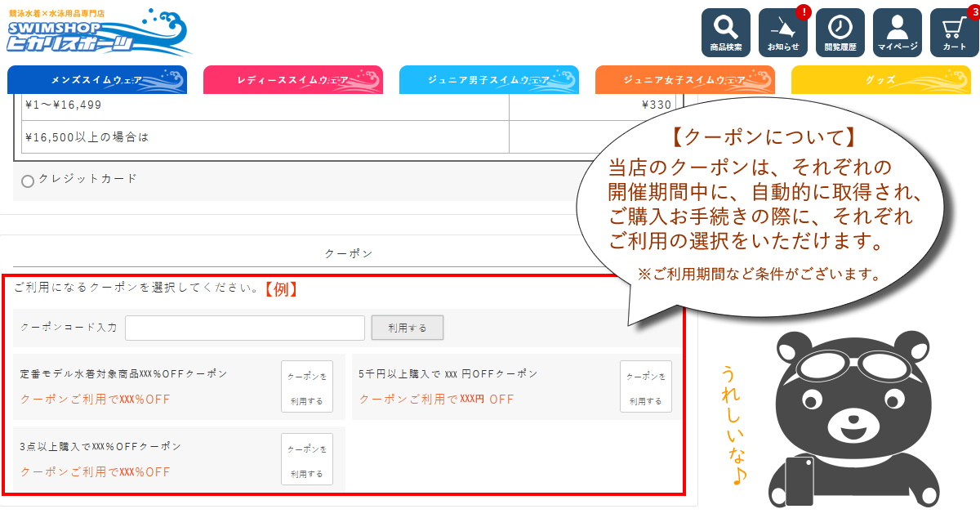Apply the 定番モデル水着 XXX%OFF coupon
Viewport: 980px width, 518px height.
(x=307, y=386)
